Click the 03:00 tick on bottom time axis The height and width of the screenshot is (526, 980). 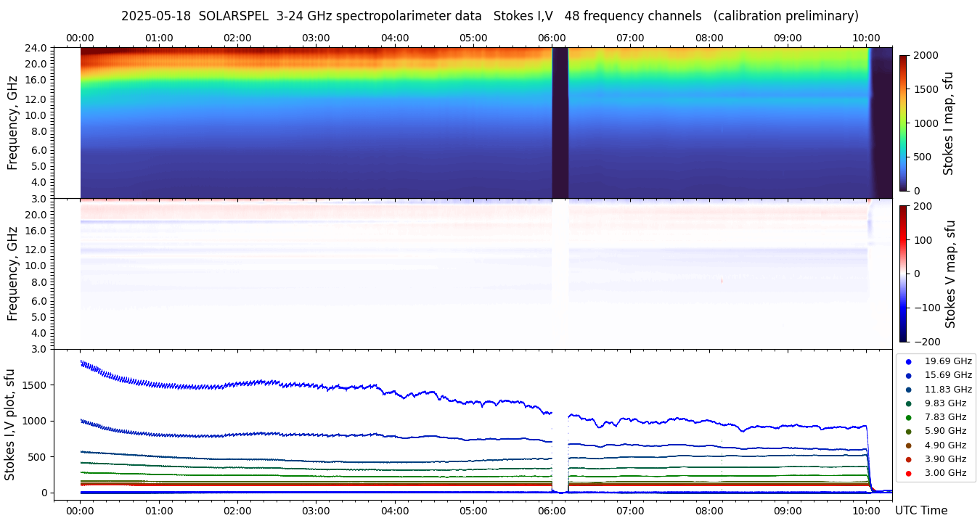(x=316, y=510)
